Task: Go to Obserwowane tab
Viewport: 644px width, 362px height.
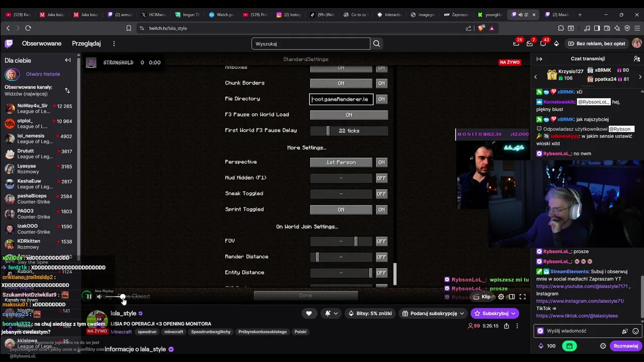Action: point(42,44)
